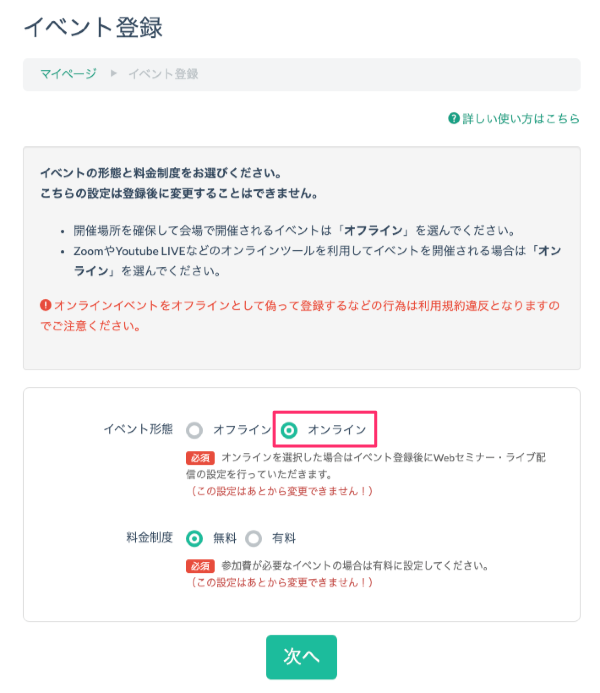Screen dimensions: 600x693
Task: Open the 詳しい使い方はこちら help link
Action: coord(521,118)
